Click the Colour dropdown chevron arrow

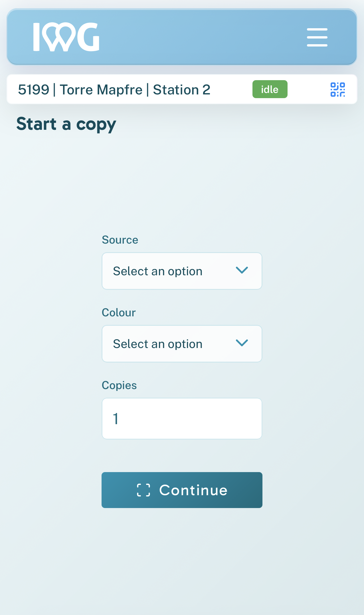click(242, 343)
